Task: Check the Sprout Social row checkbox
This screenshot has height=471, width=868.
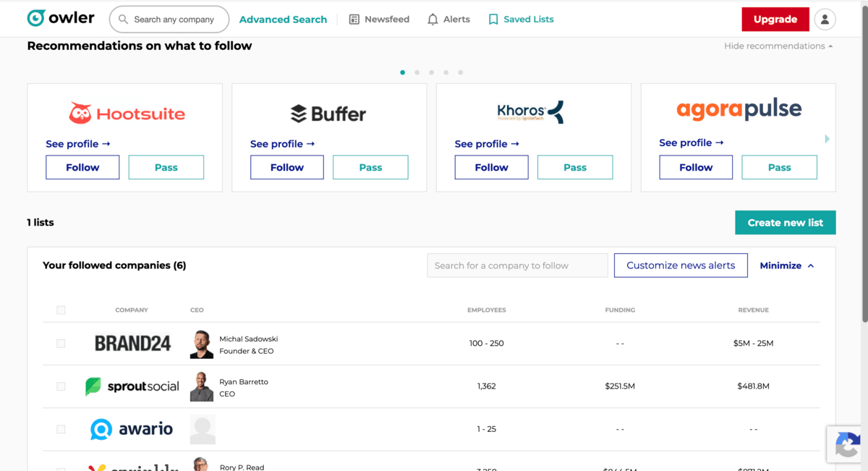Action: click(61, 386)
